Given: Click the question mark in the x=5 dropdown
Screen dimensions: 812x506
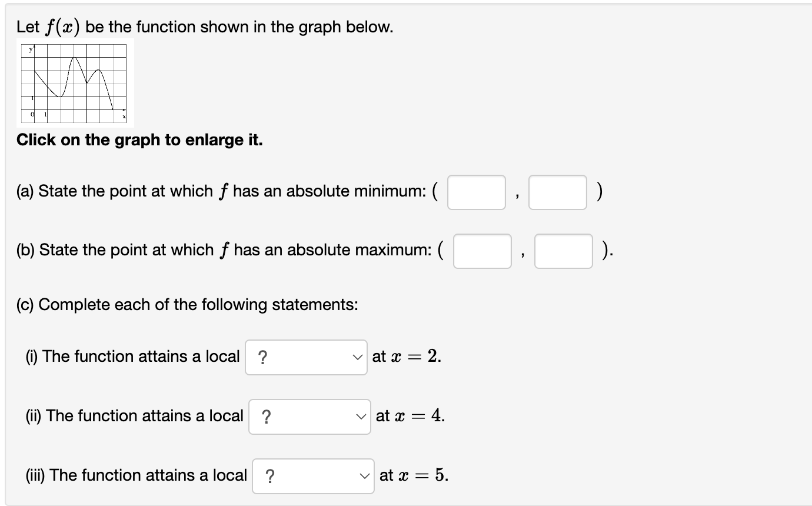Looking at the screenshot, I should [x=269, y=475].
